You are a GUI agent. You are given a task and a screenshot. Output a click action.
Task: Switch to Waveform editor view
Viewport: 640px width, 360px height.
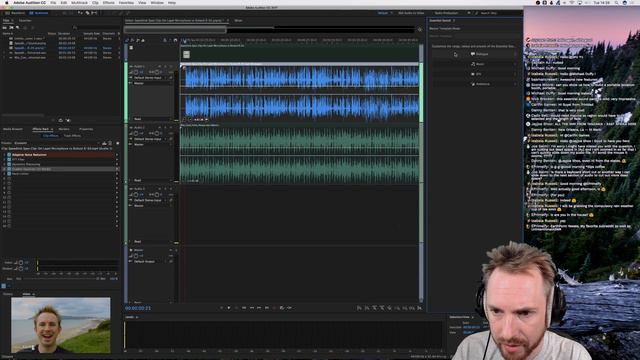coord(15,13)
